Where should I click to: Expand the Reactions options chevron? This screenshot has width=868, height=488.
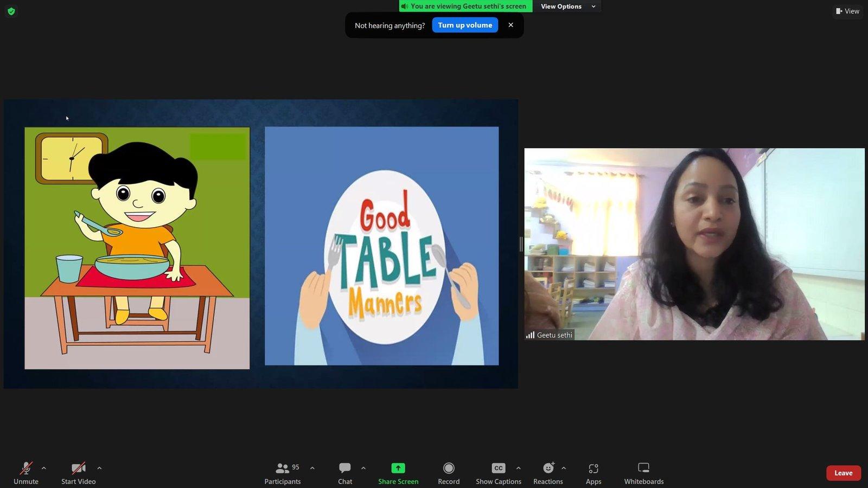[564, 468]
